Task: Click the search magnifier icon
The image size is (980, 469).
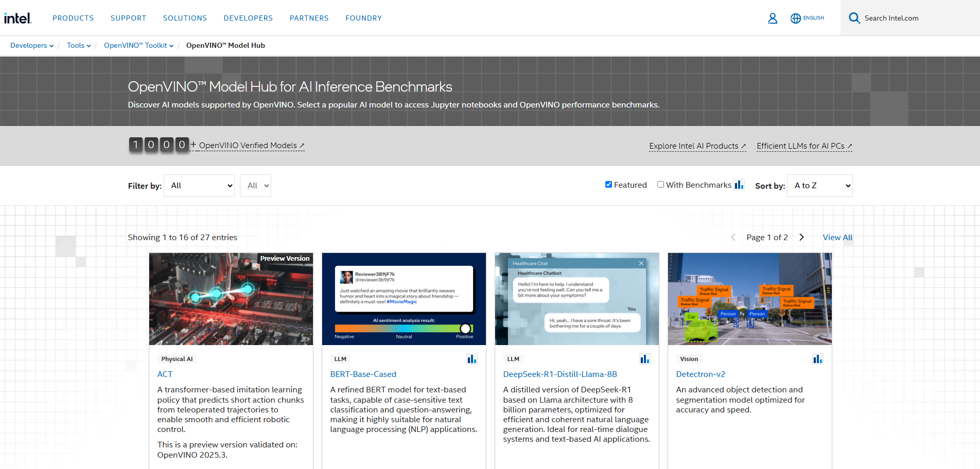Action: pos(854,18)
